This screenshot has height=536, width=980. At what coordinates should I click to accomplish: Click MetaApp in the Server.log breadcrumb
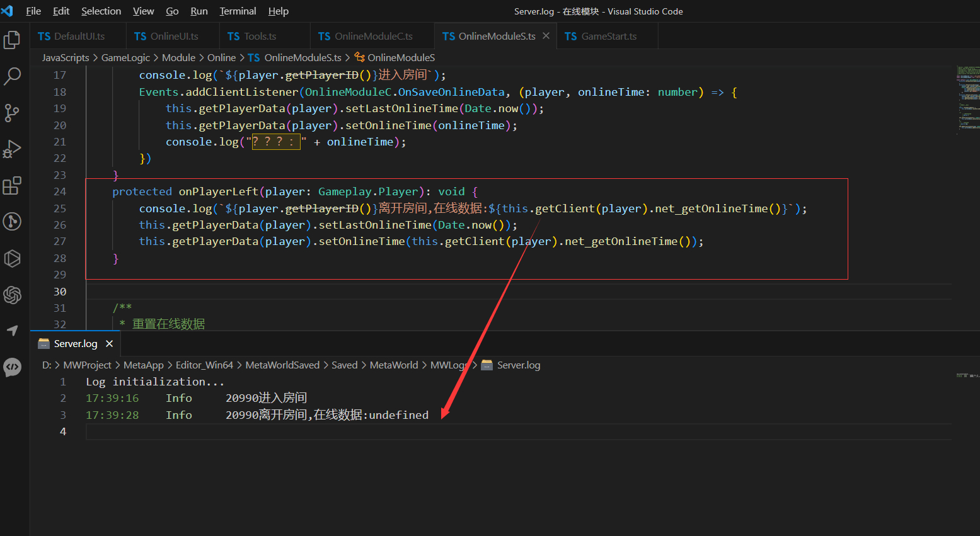[x=143, y=365]
